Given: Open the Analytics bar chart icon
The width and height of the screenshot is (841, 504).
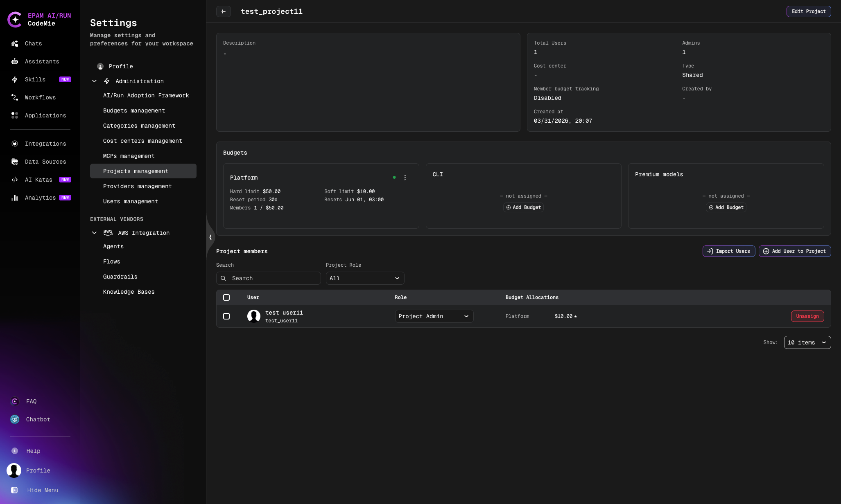Looking at the screenshot, I should [15, 198].
